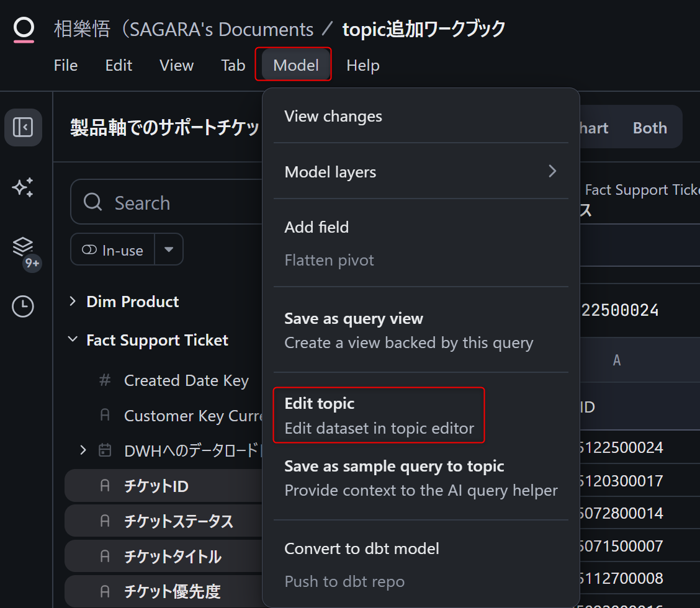Click the search magnifier icon
Screen dimensions: 700x608
coord(92,202)
